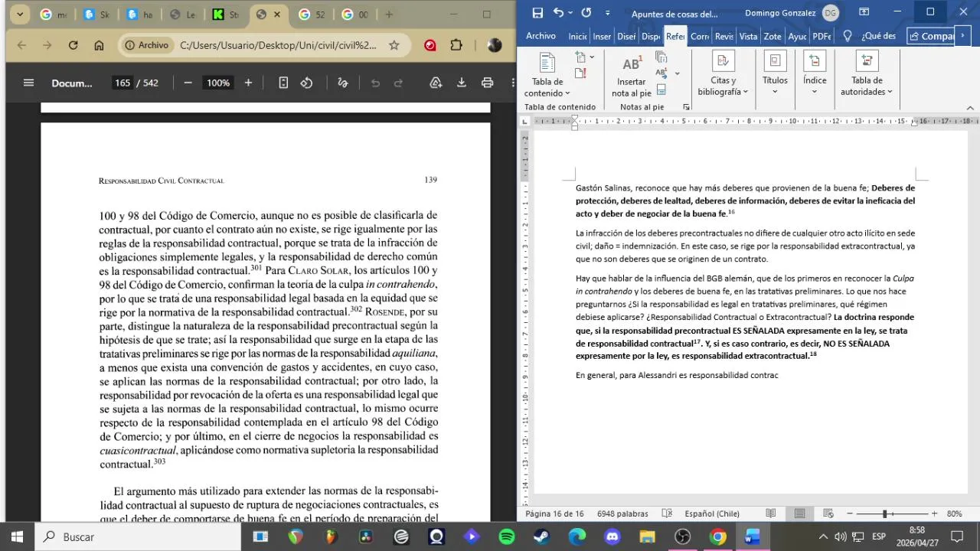Screen dimensions: 980x551
Task: Click word count 6948 palabras
Action: pyautogui.click(x=622, y=514)
